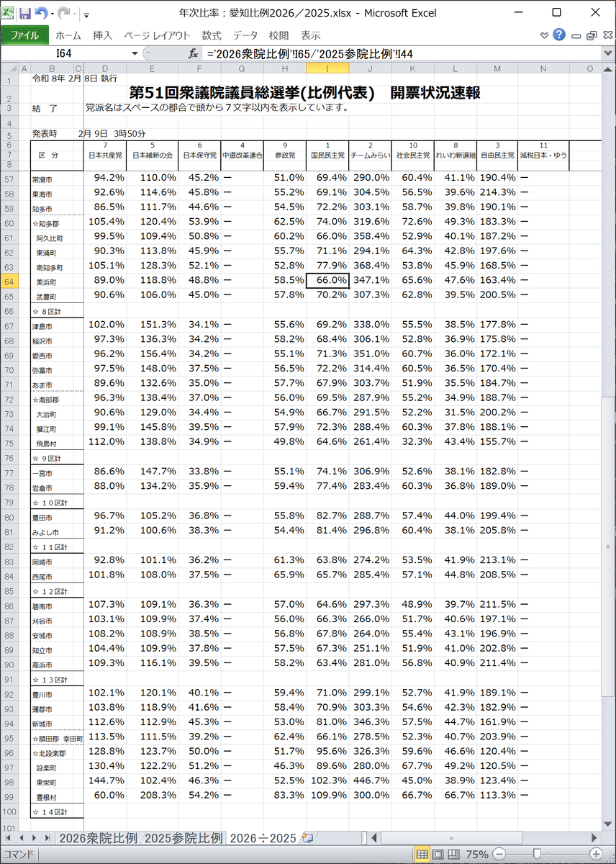Switch to Page Break Preview button
This screenshot has width=616, height=864.
(x=456, y=855)
